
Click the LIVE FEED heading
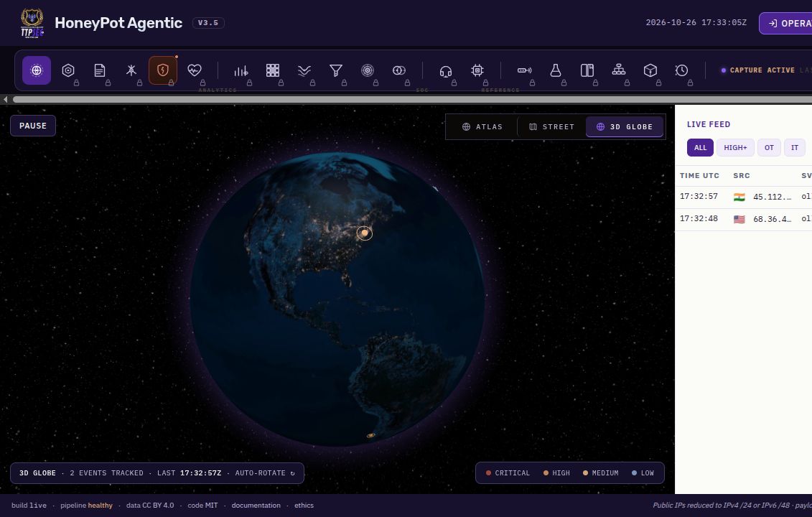[x=709, y=124]
